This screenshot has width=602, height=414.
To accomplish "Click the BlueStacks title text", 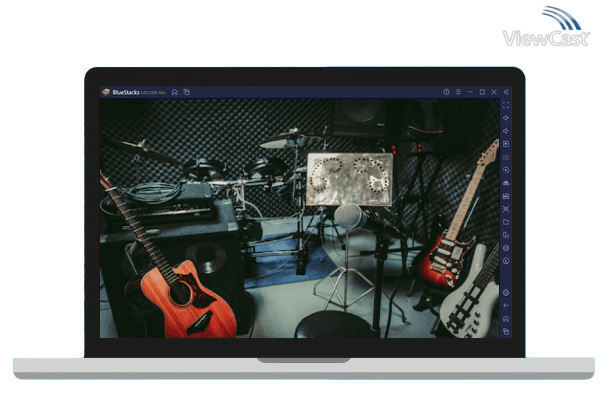I will [126, 92].
